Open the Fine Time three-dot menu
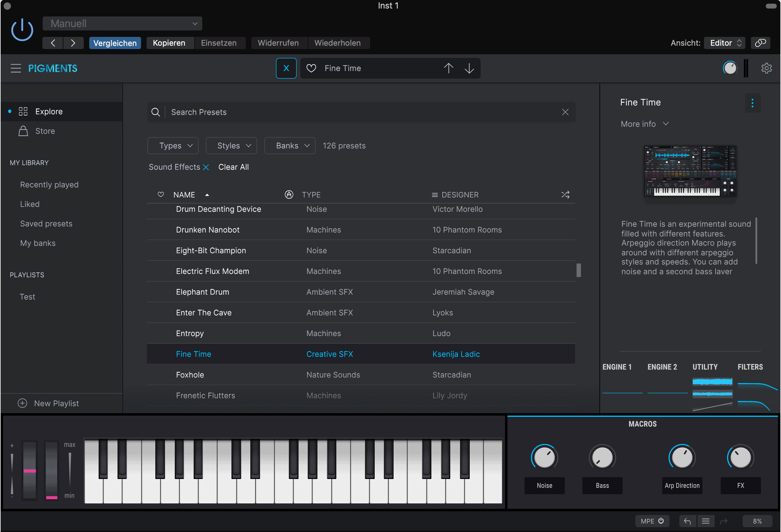This screenshot has width=781, height=532. (752, 103)
